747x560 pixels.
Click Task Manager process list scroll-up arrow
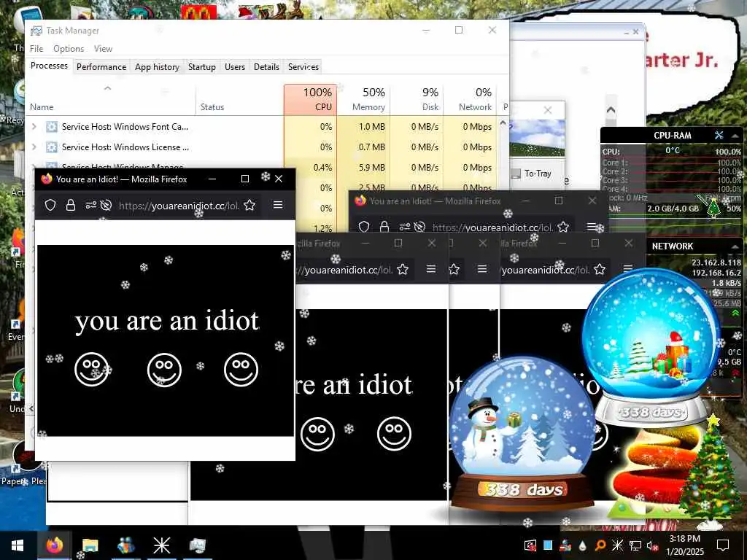[x=503, y=122]
